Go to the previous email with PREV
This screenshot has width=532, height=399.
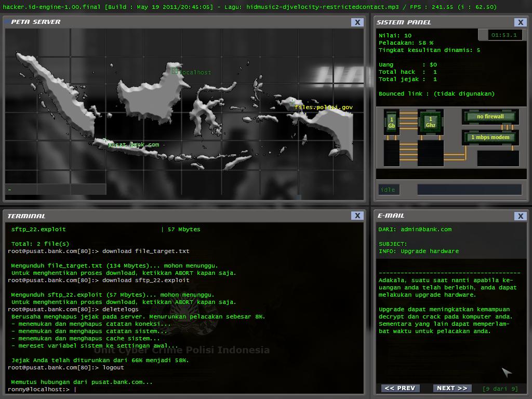400,388
